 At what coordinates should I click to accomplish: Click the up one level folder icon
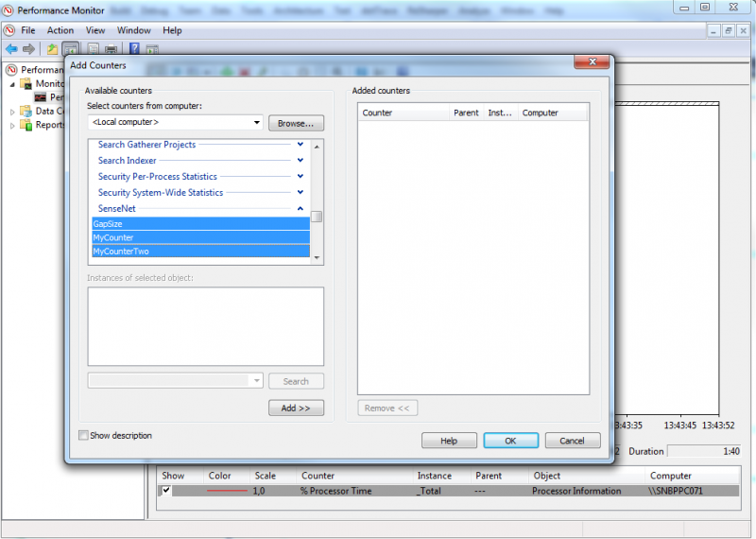52,49
